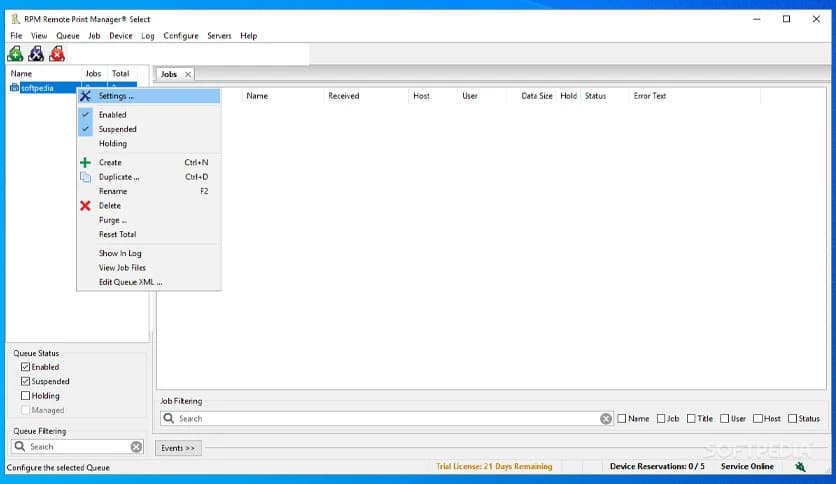Check Holding under Queue Status
The width and height of the screenshot is (836, 484).
tap(25, 396)
